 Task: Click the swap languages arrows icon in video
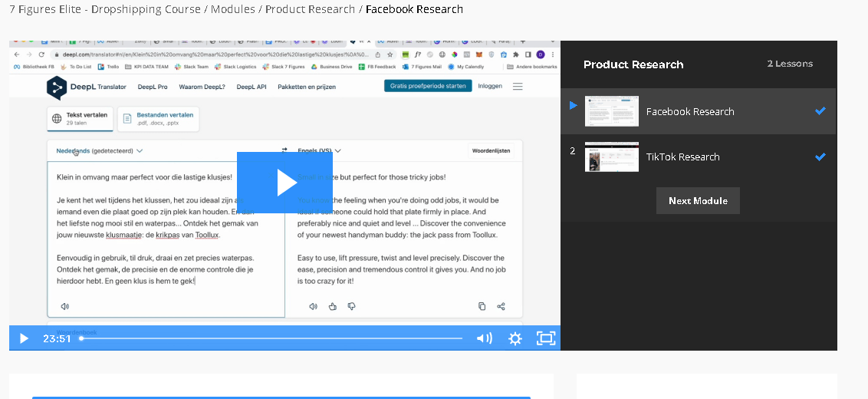(284, 150)
